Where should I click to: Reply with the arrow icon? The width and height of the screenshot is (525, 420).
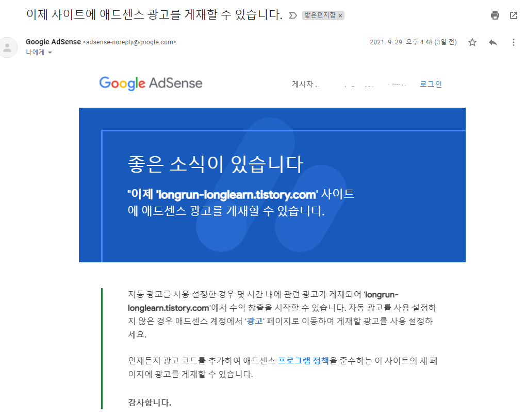click(493, 42)
